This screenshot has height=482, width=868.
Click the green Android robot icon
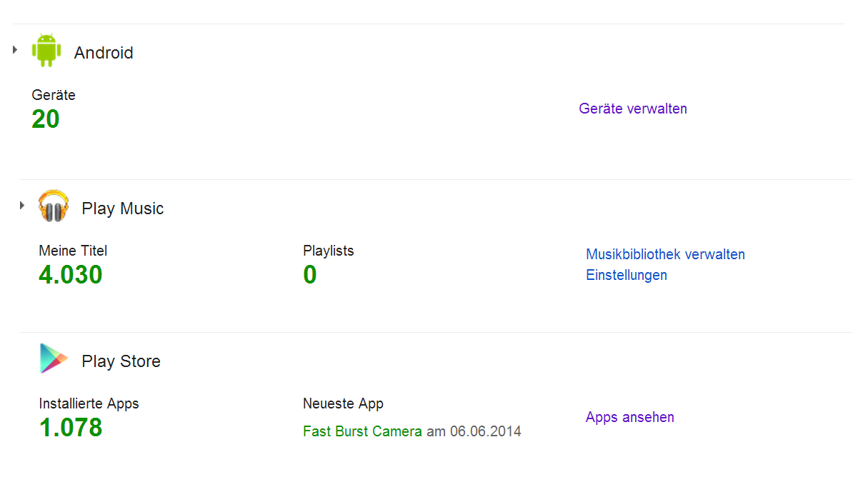pyautogui.click(x=46, y=51)
